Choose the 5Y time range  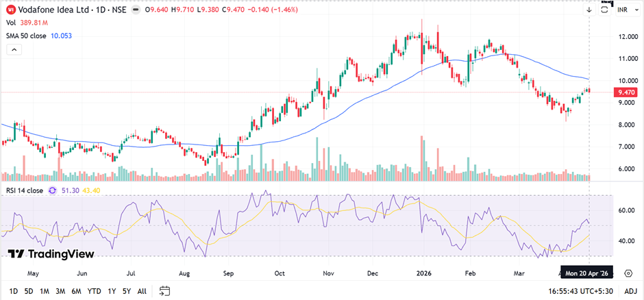(126, 290)
